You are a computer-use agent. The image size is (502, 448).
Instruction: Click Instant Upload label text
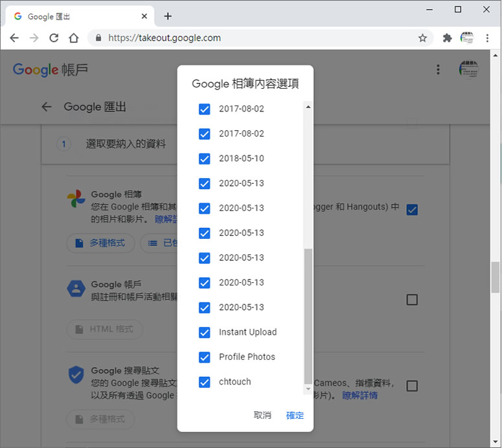[248, 332]
